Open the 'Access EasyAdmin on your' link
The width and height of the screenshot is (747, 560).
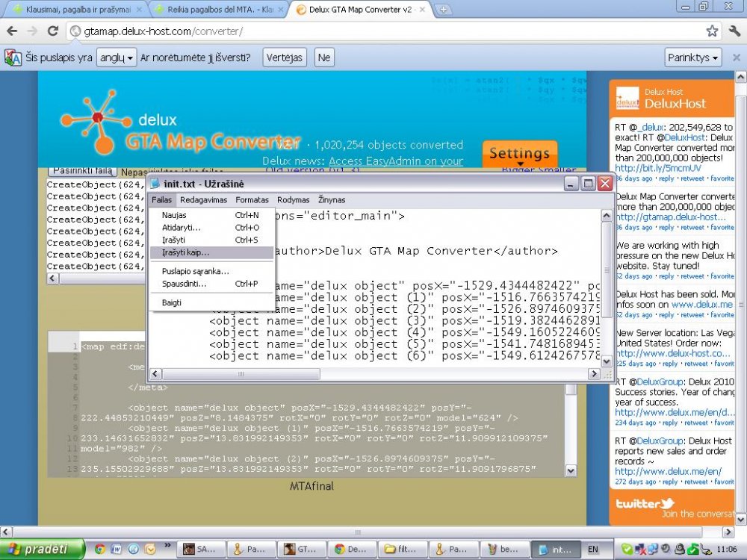pos(395,161)
